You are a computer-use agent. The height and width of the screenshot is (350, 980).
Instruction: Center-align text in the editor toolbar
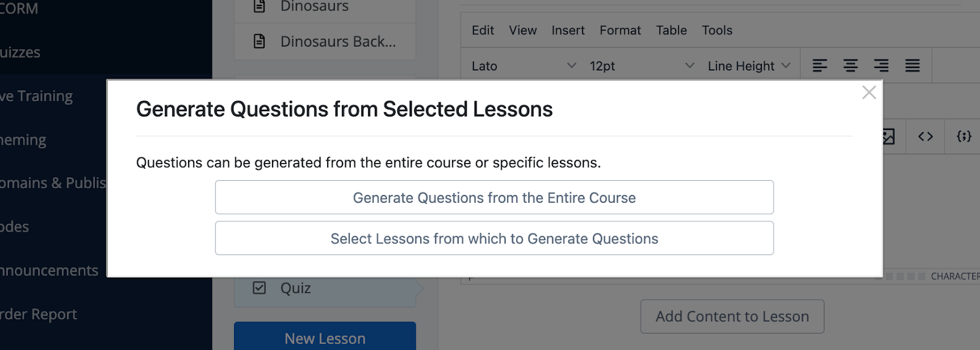[850, 66]
